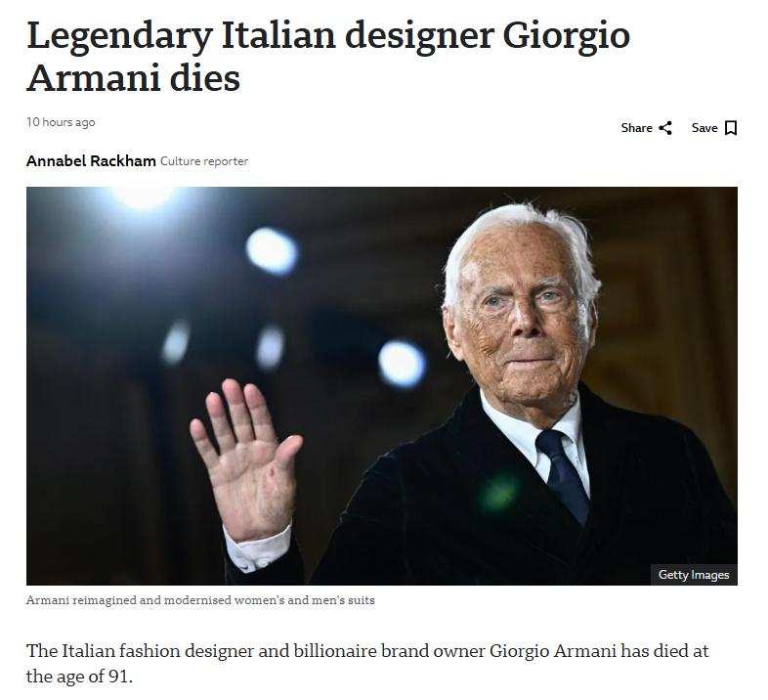Click the Save text label
Viewport: 768px width, 700px height.
[x=704, y=128]
